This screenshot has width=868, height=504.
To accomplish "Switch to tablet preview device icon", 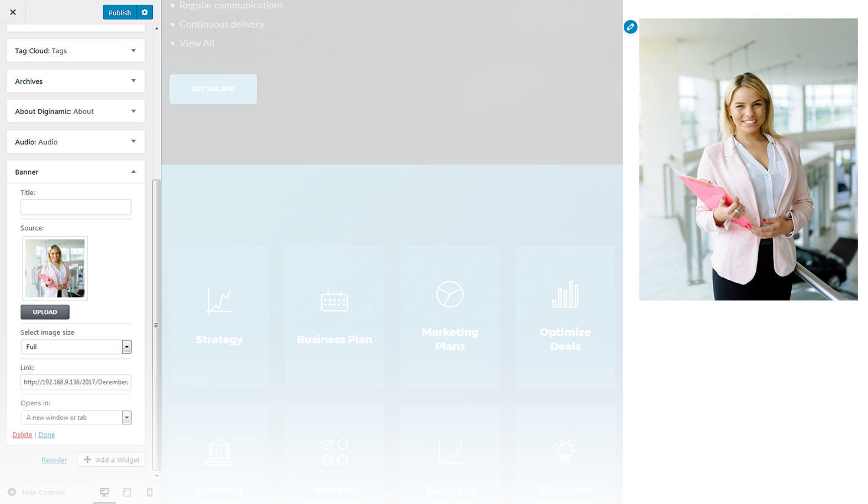I will coord(127,492).
